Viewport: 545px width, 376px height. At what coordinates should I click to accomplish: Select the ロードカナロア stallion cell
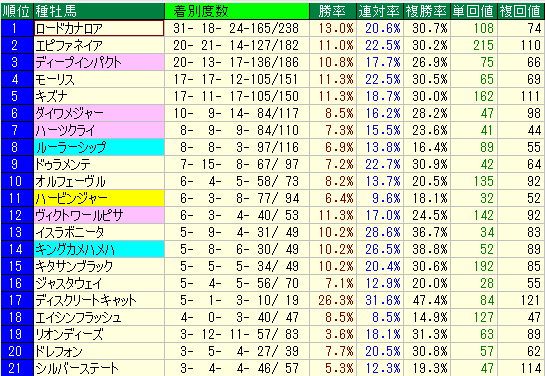(x=99, y=28)
